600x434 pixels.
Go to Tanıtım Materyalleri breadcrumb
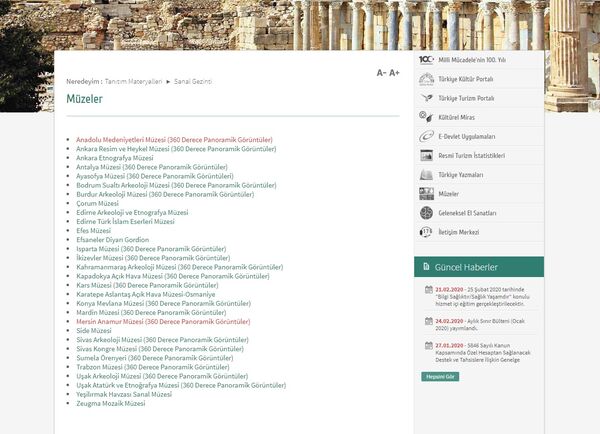click(133, 80)
